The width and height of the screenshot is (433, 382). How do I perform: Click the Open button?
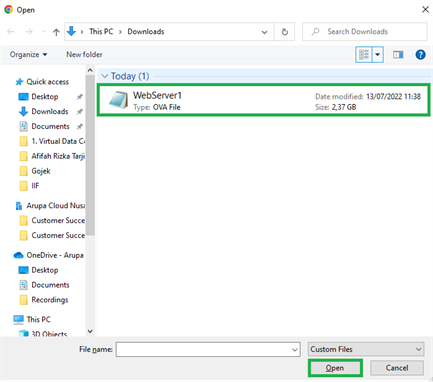(335, 368)
